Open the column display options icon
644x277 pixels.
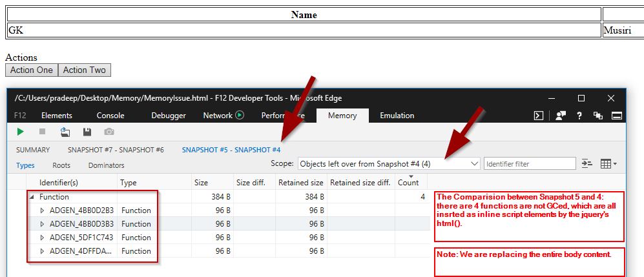(x=608, y=164)
